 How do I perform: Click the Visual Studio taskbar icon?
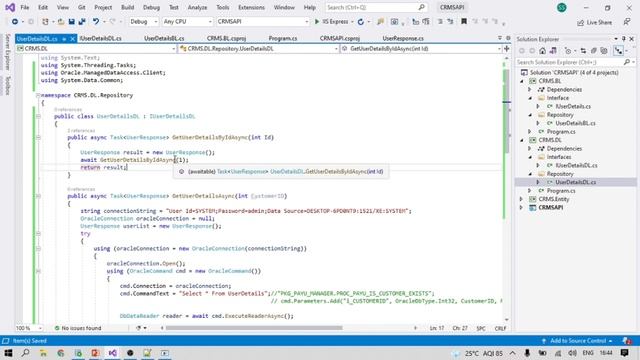pyautogui.click(x=113, y=353)
